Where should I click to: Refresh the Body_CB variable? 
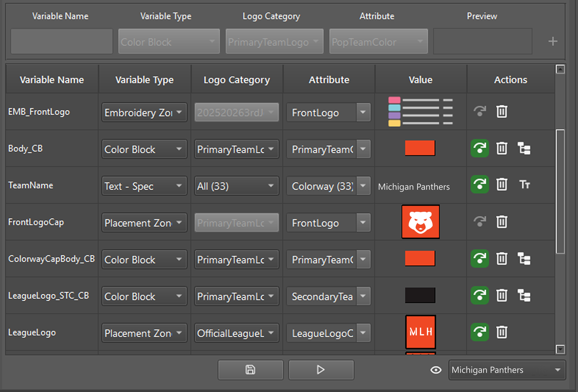tap(480, 148)
